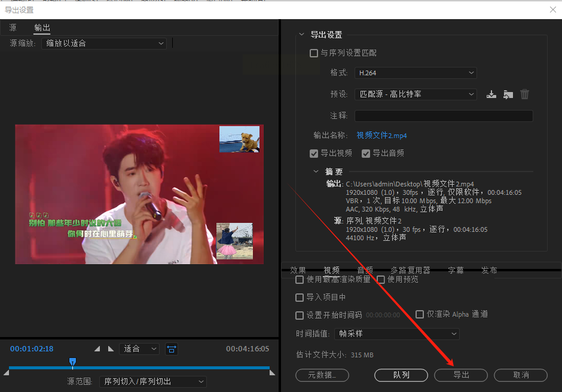
Task: Click the timeline in-point handle
Action: coord(6,373)
